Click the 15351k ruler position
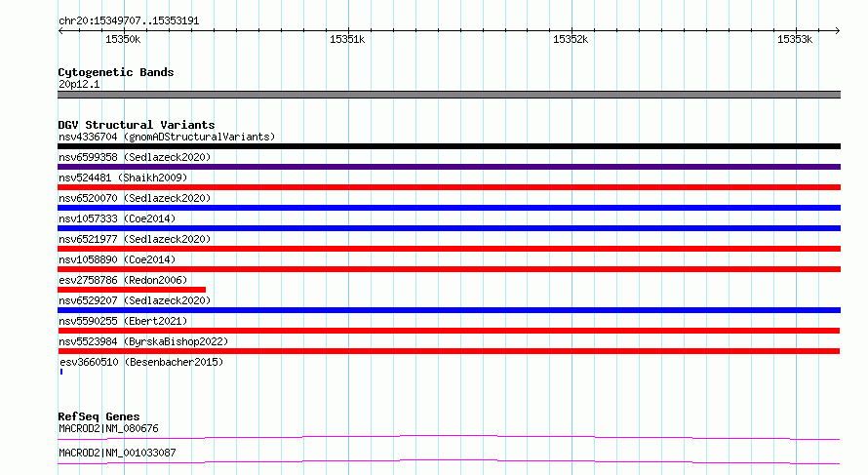The height and width of the screenshot is (475, 868). tap(347, 39)
